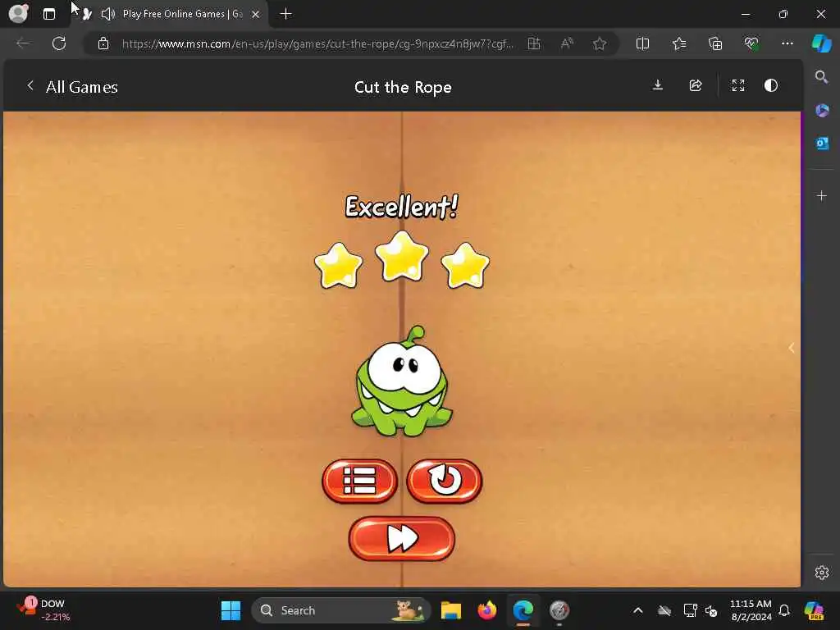
Task: Go to next level with fast-forward button
Action: 402,538
